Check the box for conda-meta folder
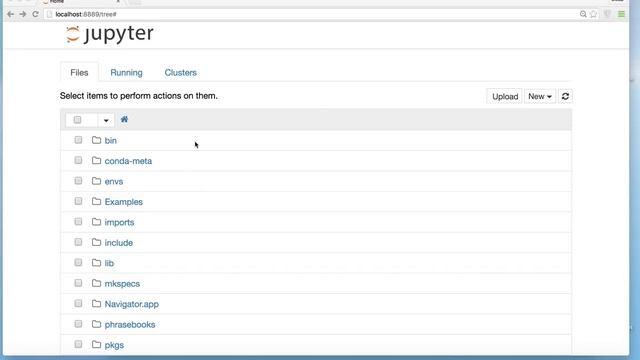This screenshot has width=640, height=360. (78, 160)
